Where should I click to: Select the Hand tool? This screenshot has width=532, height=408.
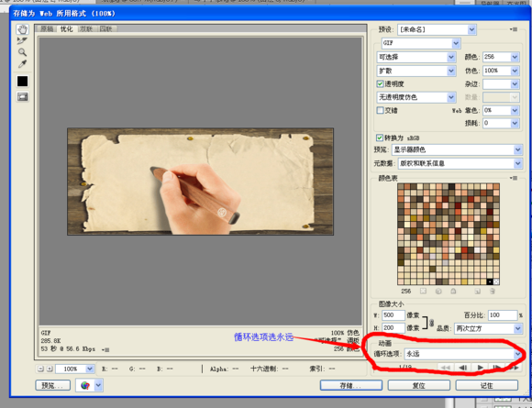(x=22, y=29)
